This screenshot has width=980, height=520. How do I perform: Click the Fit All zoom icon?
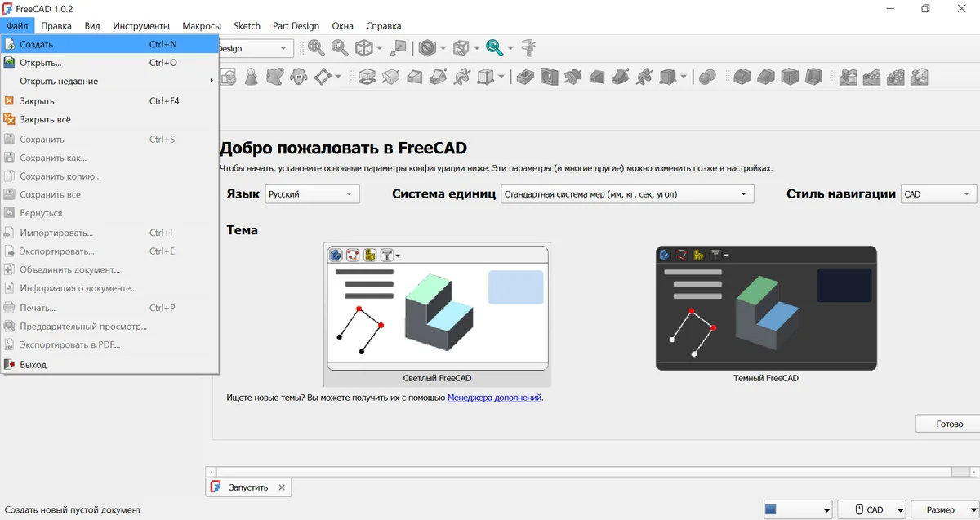(x=316, y=48)
